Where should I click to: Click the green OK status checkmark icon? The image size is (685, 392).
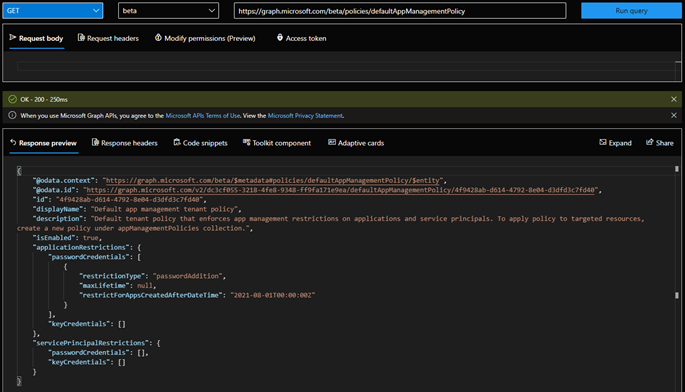pos(12,99)
